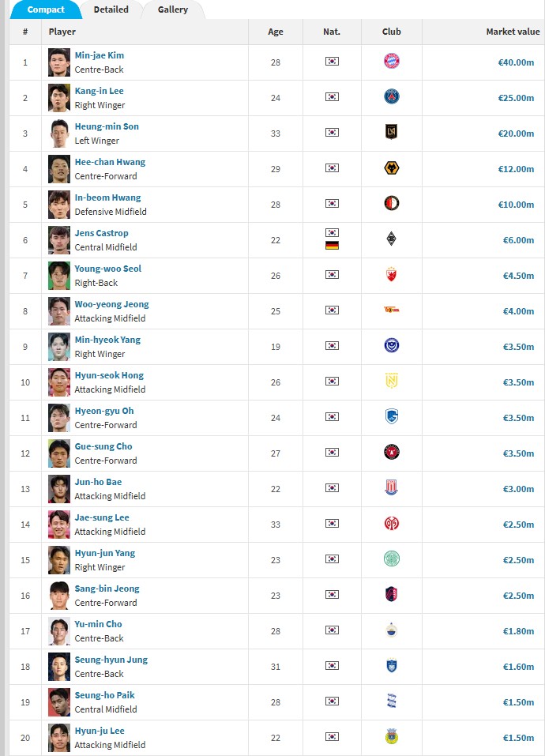Click Genk club crest for Hyeon-gyu Oh
Image resolution: width=545 pixels, height=756 pixels.
point(392,417)
